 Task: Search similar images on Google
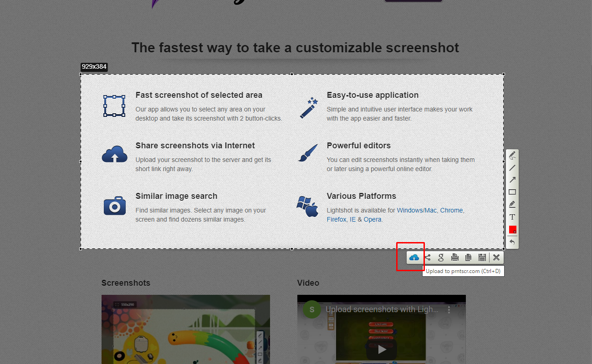click(x=441, y=258)
